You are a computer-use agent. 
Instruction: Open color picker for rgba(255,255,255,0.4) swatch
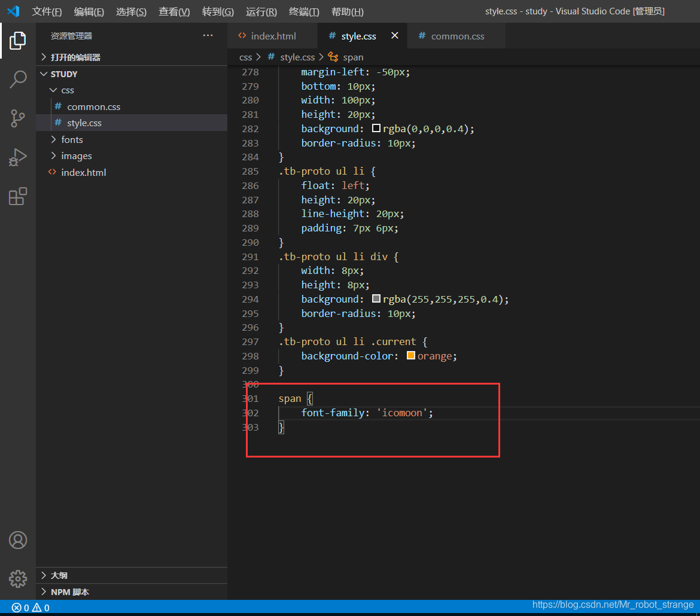(376, 298)
